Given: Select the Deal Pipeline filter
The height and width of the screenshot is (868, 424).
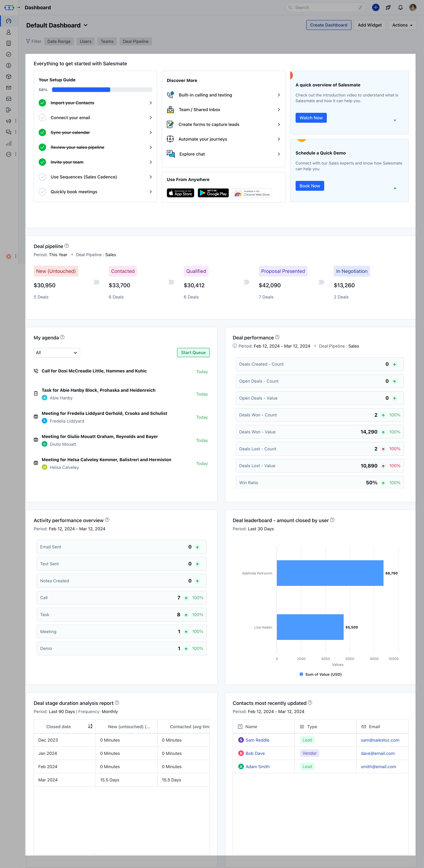Looking at the screenshot, I should pyautogui.click(x=136, y=42).
